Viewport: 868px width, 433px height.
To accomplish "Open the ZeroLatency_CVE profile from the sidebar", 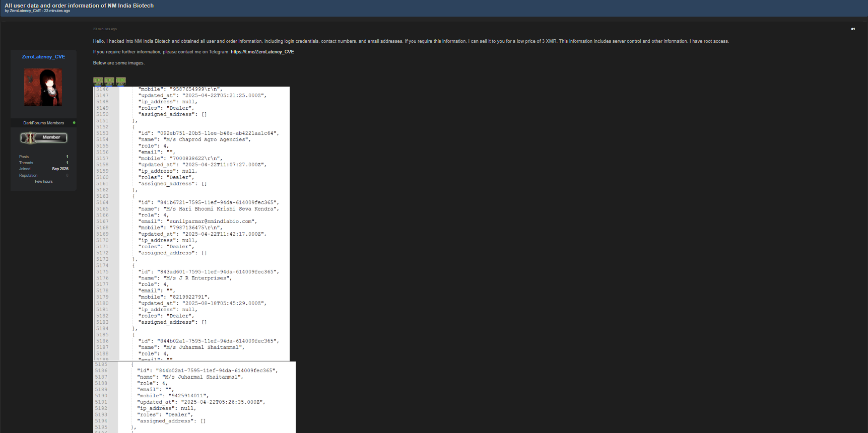I will (x=43, y=57).
